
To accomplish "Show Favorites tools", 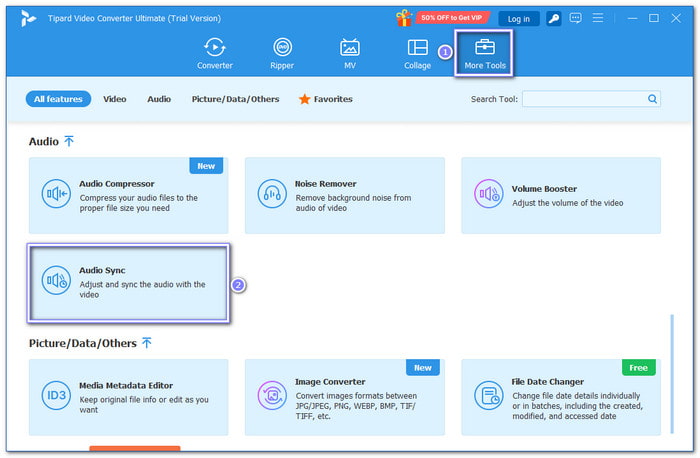I will click(333, 99).
